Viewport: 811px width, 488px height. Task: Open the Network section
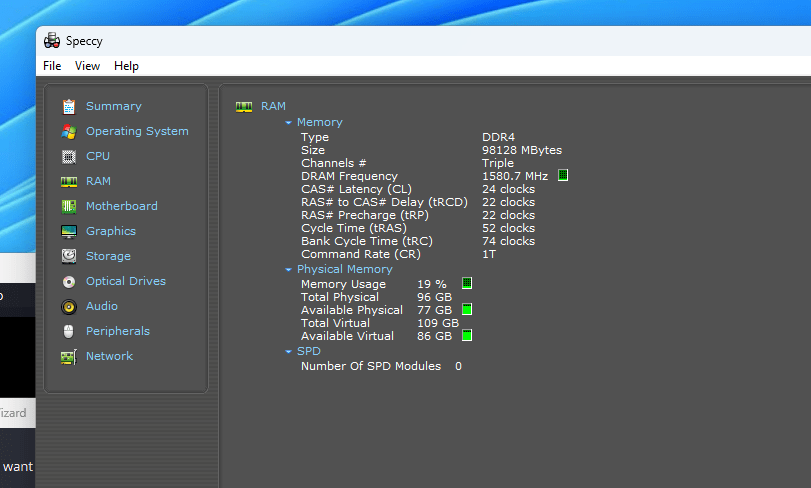point(109,356)
